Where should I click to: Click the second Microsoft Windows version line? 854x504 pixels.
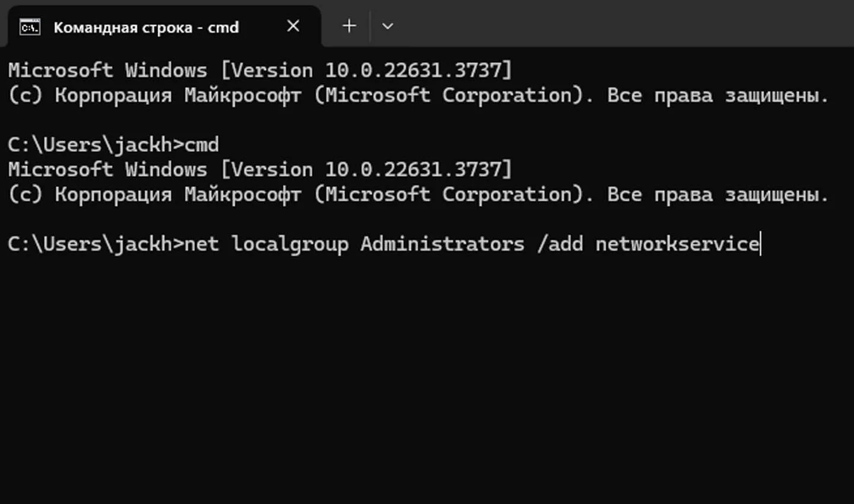pyautogui.click(x=260, y=170)
